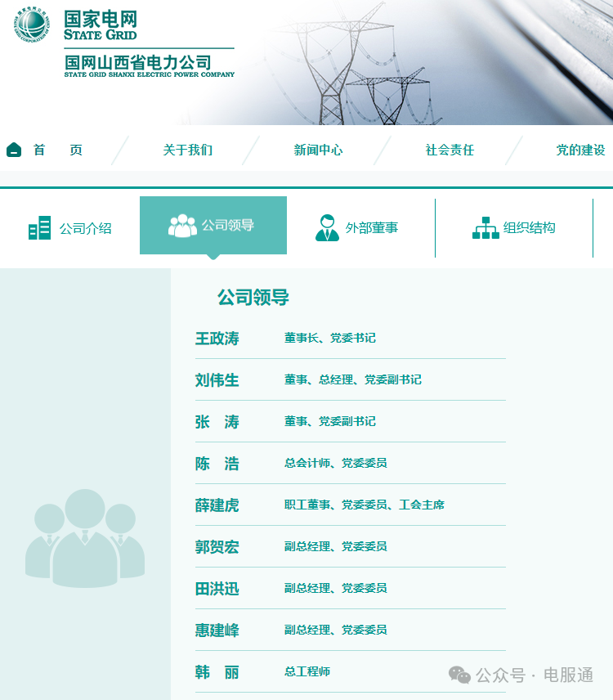This screenshot has width=613, height=700.
Task: Click 惠建峰's title 副总经理、党委委员
Action: tap(335, 630)
